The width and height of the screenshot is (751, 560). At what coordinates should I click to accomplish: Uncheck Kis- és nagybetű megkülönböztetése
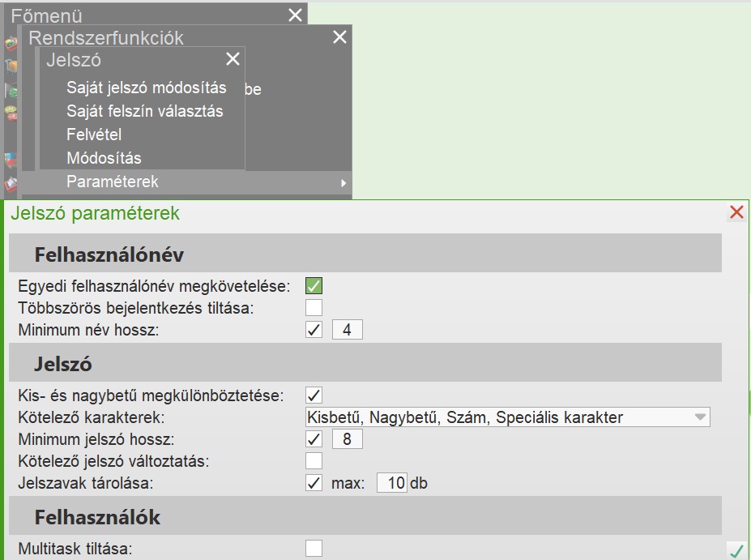[x=314, y=395]
